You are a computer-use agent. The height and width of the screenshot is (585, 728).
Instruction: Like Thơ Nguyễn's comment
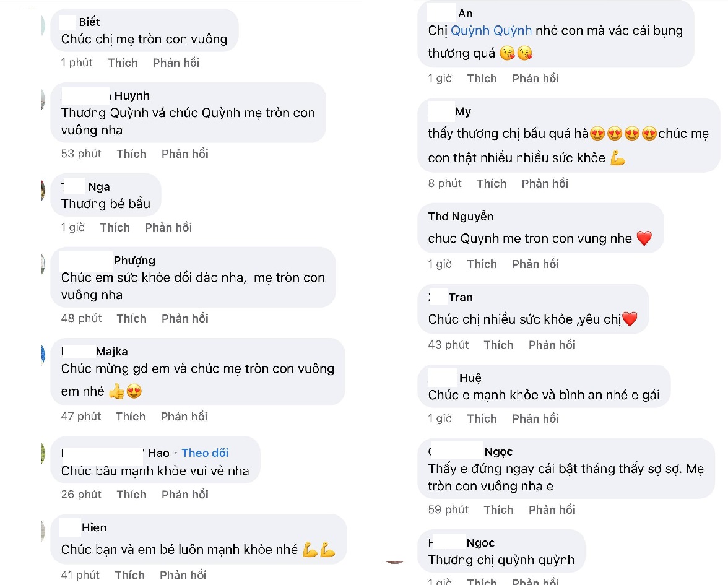point(482,264)
